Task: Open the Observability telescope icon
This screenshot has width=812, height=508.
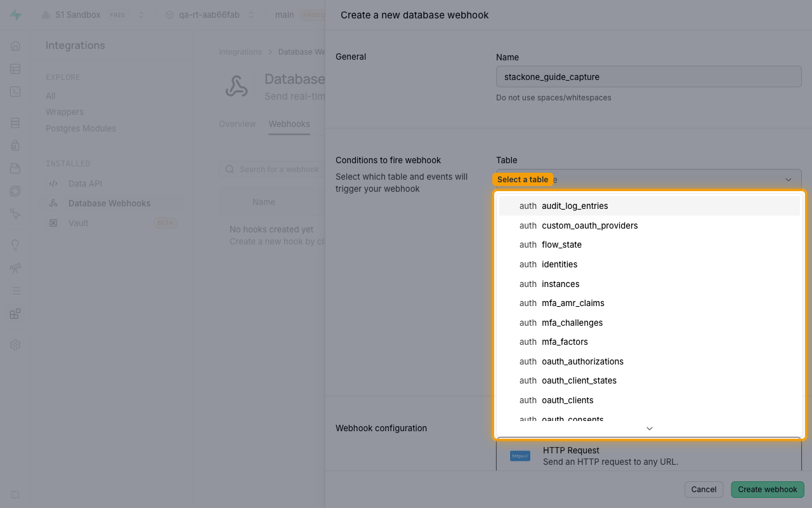Action: [15, 268]
